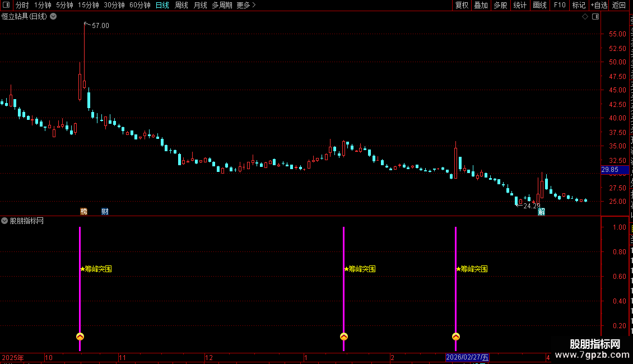Viewport: 633px width, 364px height.
Task: Open the 多股 multi-stock view
Action: 500,5
